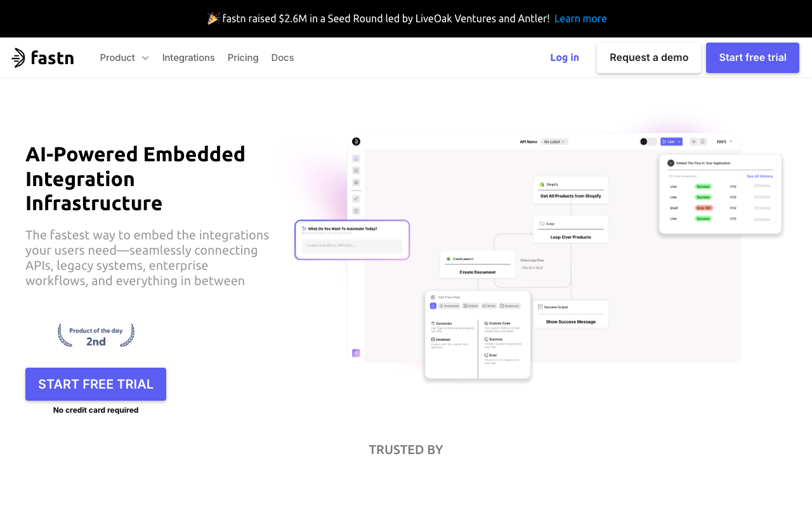Click header Start free trial button
The image size is (812, 508).
point(752,58)
